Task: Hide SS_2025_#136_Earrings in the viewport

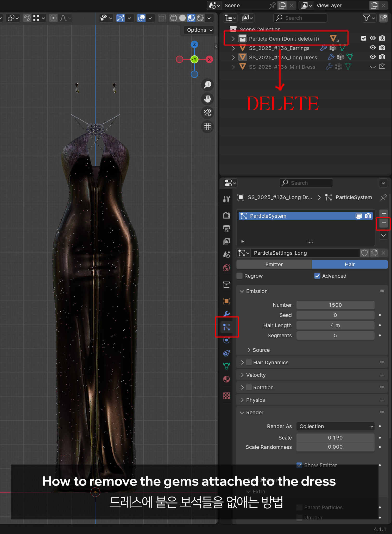Action: (373, 48)
